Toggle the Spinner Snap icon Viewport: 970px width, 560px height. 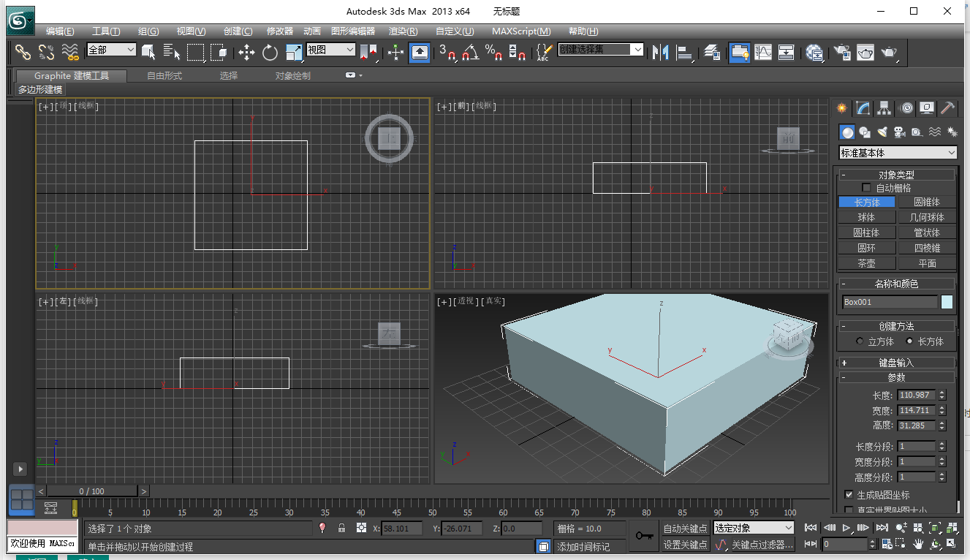pyautogui.click(x=517, y=52)
